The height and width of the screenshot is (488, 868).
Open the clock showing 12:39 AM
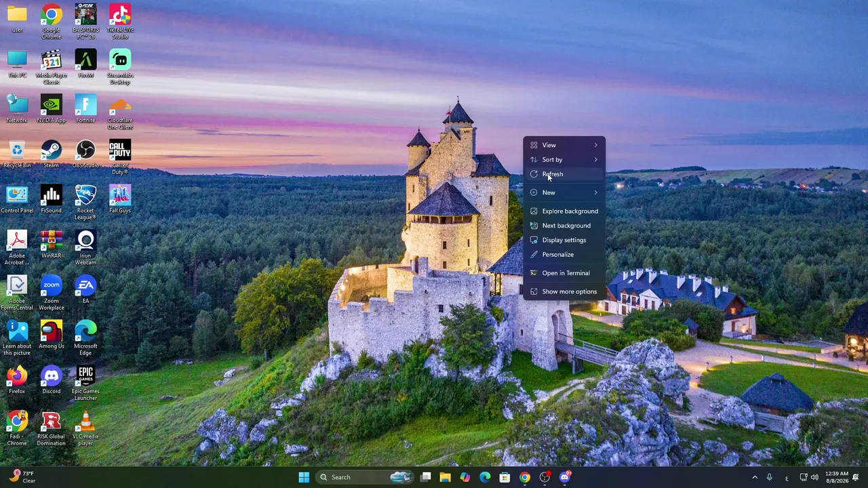837,477
